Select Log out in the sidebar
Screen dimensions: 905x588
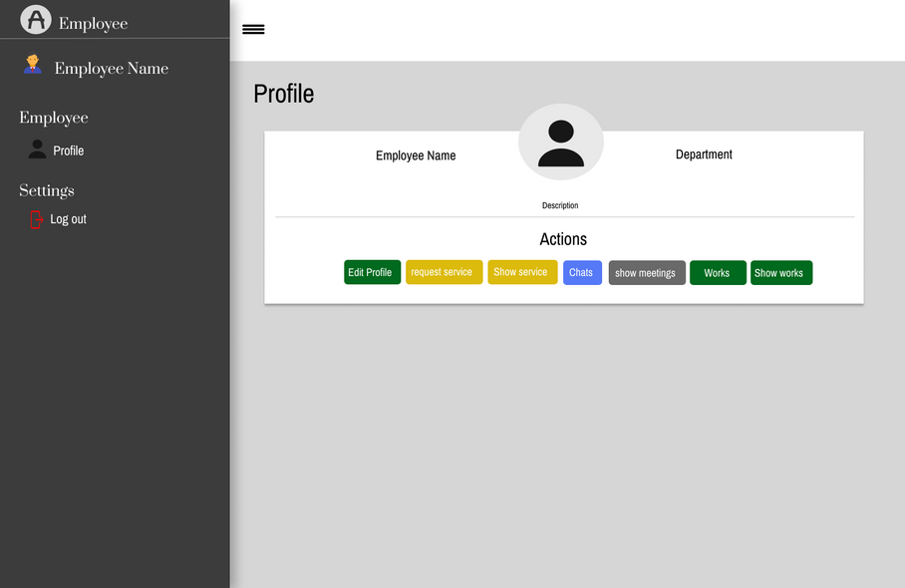tap(68, 219)
